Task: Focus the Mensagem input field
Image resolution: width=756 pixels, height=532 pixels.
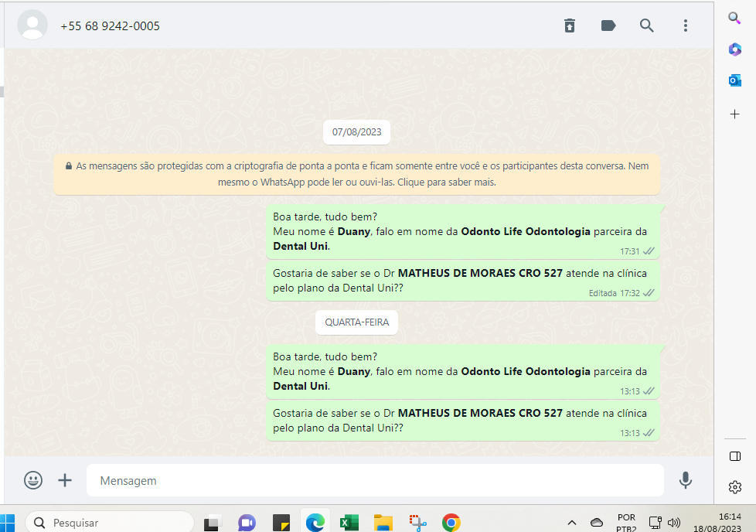Action: click(375, 480)
